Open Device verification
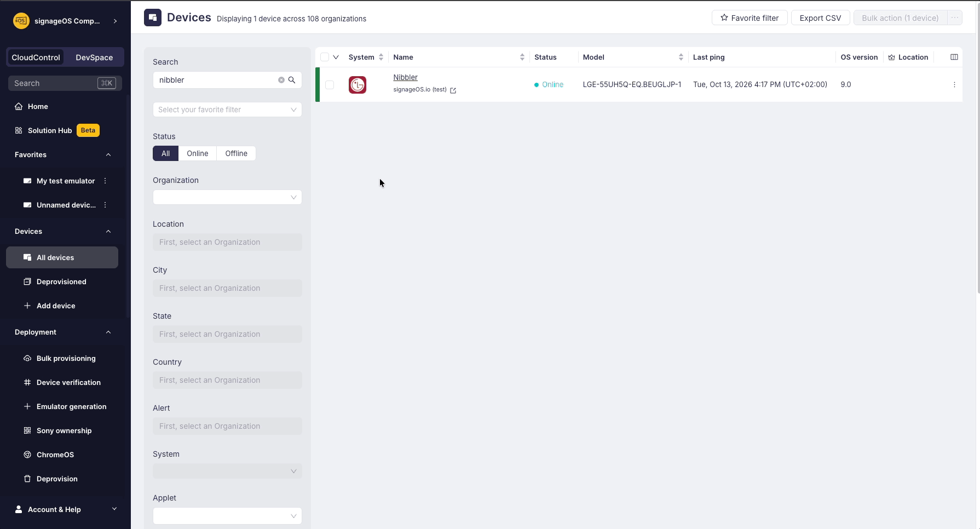The height and width of the screenshot is (529, 980). (x=68, y=382)
